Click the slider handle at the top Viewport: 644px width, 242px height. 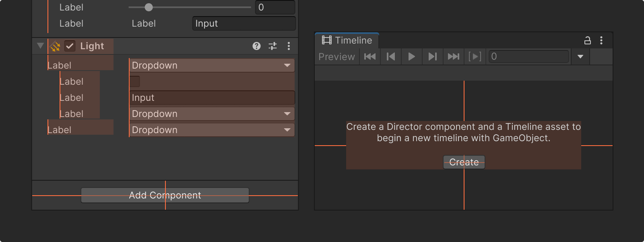click(149, 7)
